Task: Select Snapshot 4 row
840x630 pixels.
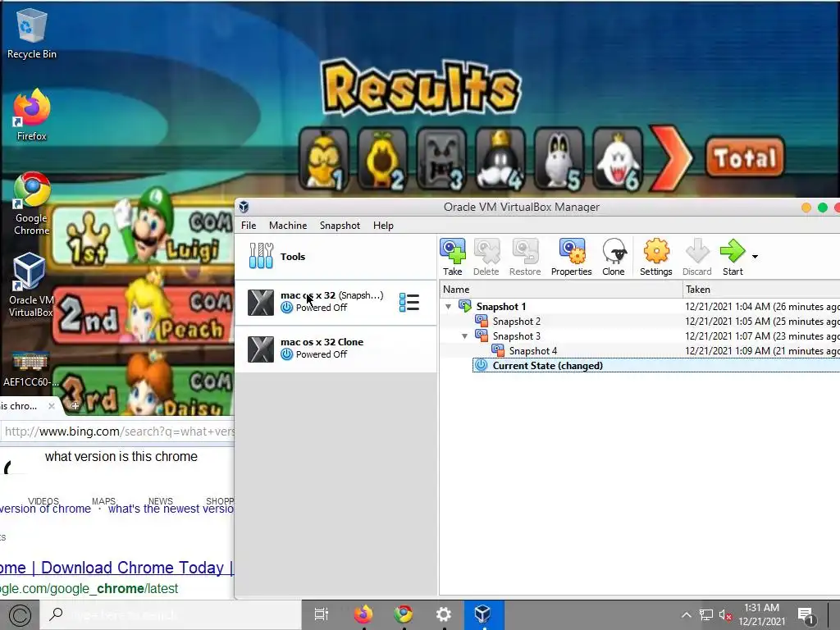Action: pos(640,351)
